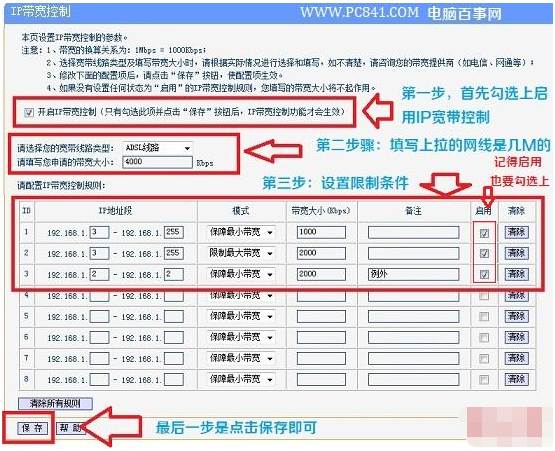Open mode dropdown for rule 2
The image size is (555, 451).
241,253
